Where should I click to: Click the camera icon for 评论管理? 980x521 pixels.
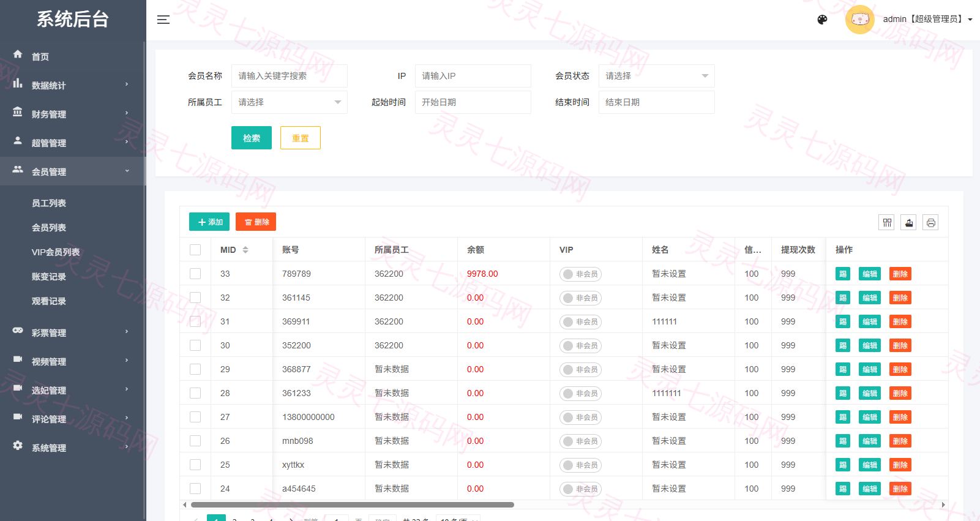pos(18,417)
